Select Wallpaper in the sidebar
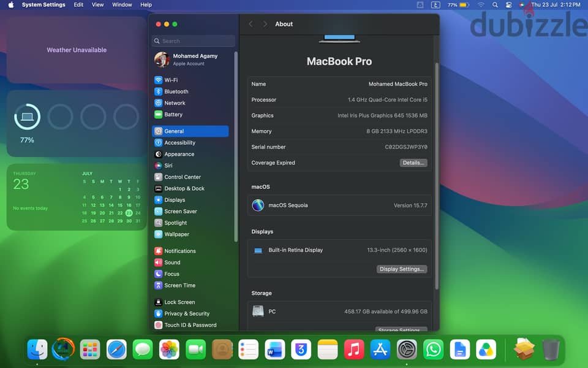Viewport: 588px width, 368px height. pyautogui.click(x=190, y=234)
